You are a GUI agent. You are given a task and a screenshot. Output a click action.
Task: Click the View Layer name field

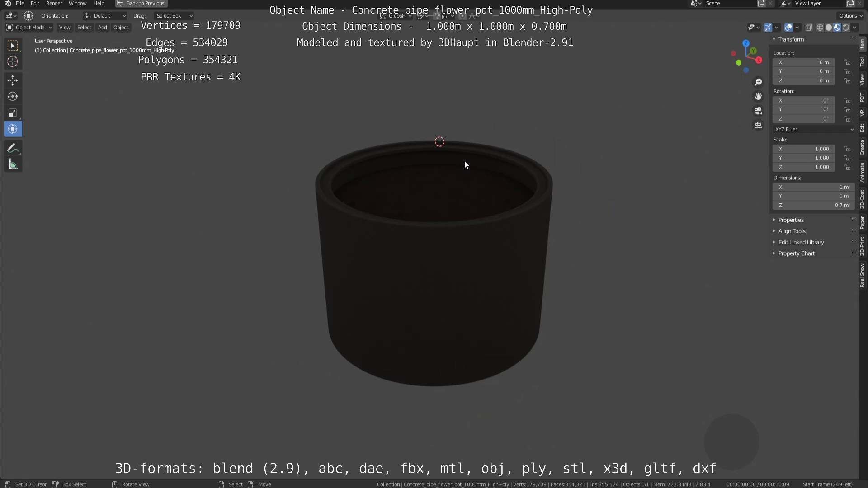(818, 4)
